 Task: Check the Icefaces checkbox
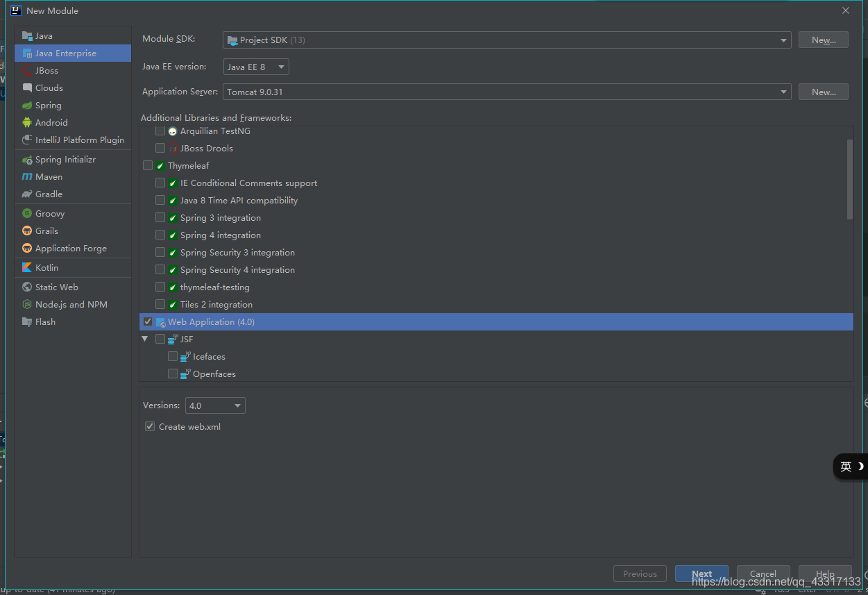click(173, 357)
